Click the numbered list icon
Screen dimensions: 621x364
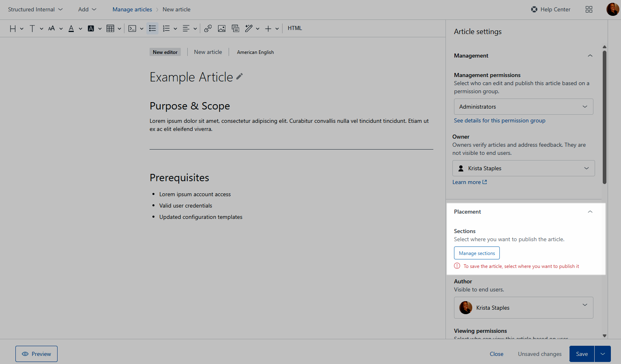166,28
